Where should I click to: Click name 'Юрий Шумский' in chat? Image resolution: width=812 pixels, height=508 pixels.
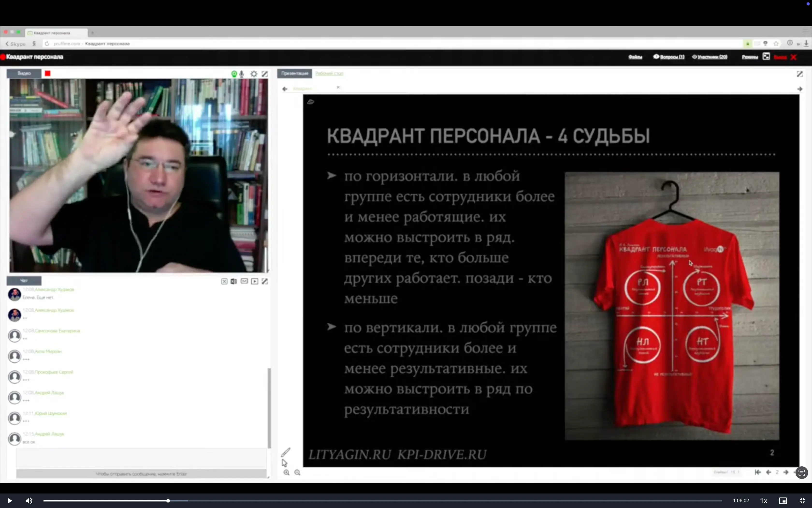[51, 413]
